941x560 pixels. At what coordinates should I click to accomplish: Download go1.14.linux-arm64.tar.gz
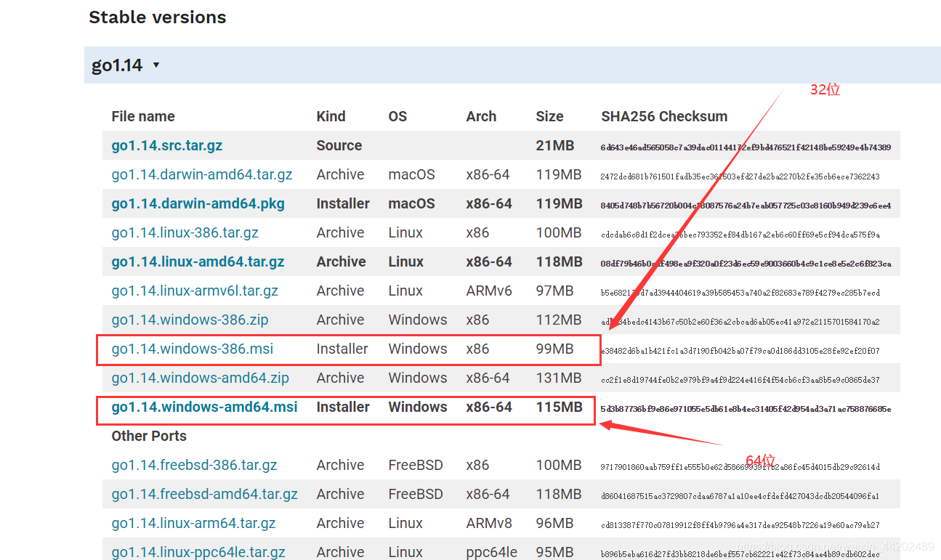(x=193, y=523)
